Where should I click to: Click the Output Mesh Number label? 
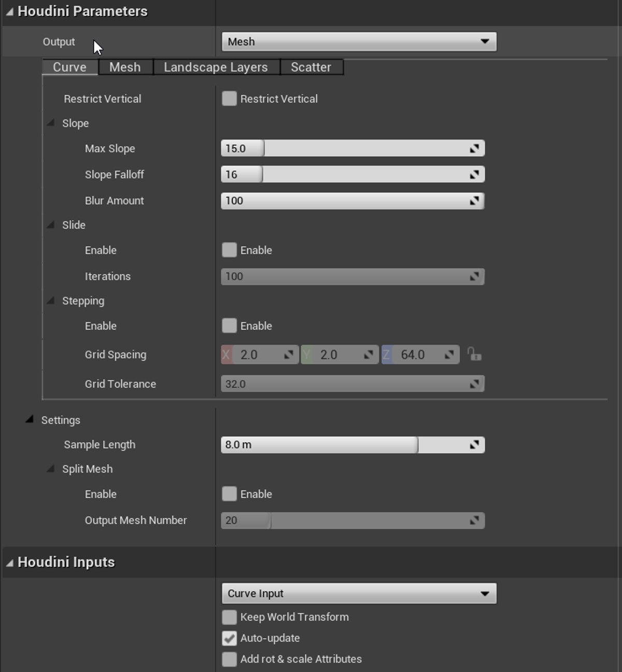point(136,520)
